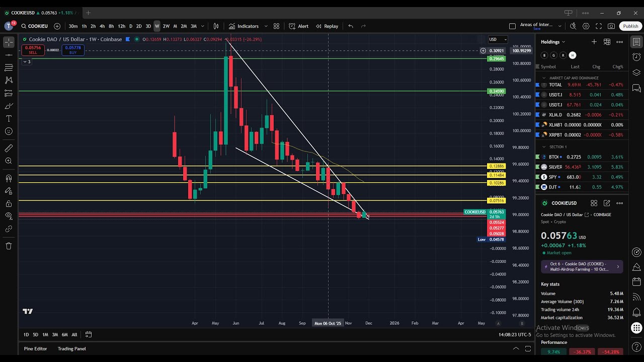This screenshot has height=362, width=644.
Task: Select the 12h timeframe
Action: pyautogui.click(x=121, y=26)
